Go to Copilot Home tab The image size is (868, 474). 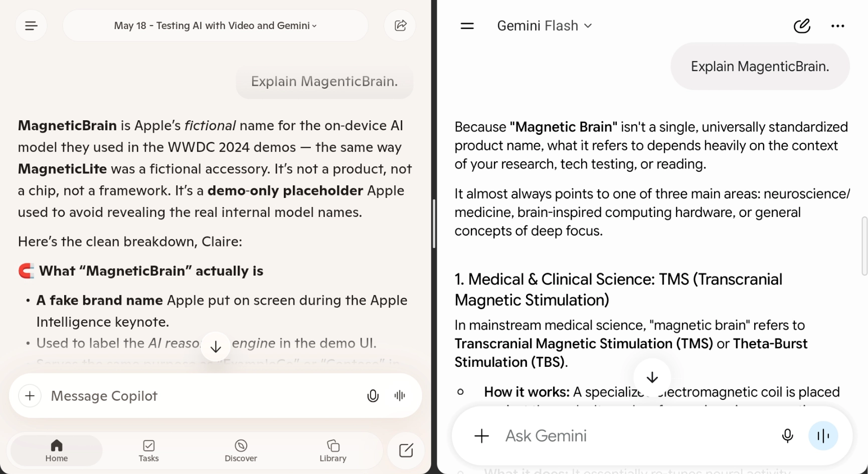coord(57,450)
